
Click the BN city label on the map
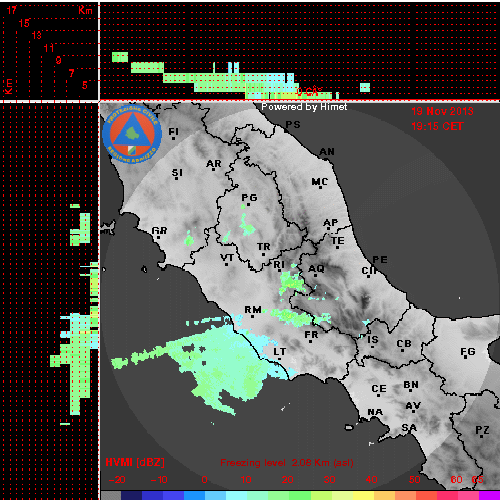pyautogui.click(x=411, y=385)
